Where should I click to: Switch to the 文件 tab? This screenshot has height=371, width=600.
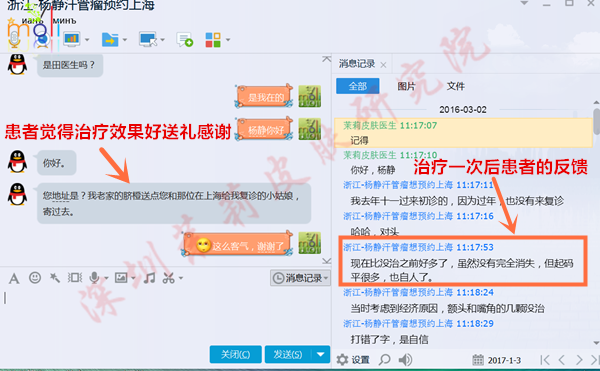tap(456, 86)
